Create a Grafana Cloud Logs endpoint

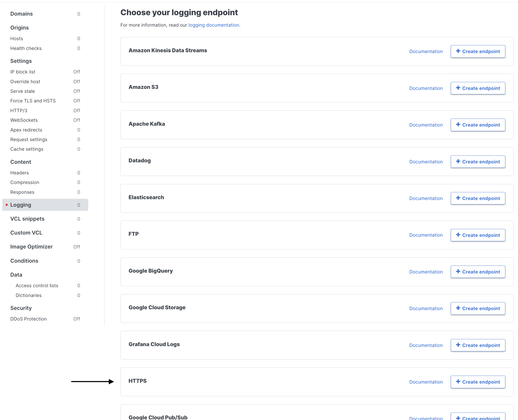(478, 345)
